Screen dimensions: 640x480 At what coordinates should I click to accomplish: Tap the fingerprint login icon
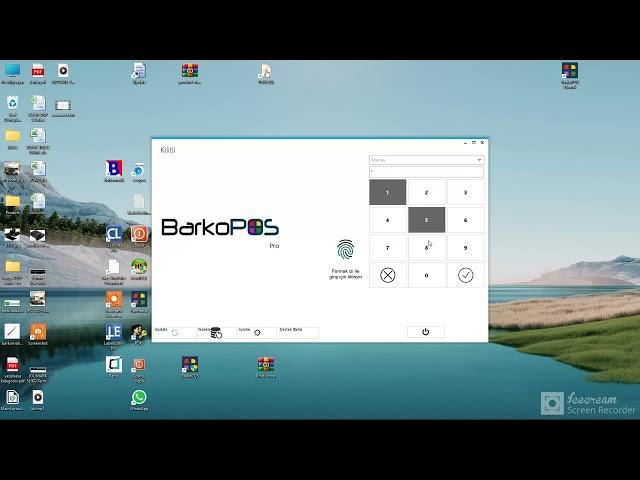point(345,249)
